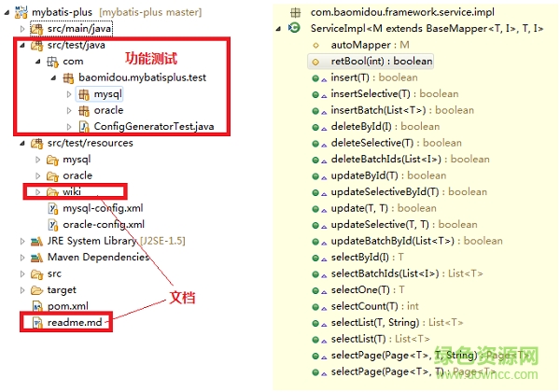Expand the src/main/java node
The height and width of the screenshot is (392, 560).
(x=22, y=29)
